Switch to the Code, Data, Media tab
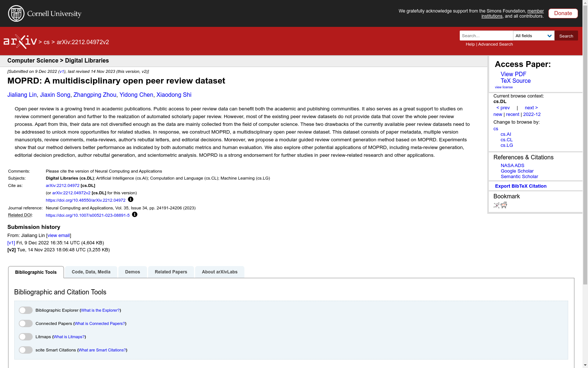The height and width of the screenshot is (368, 588). [91, 272]
